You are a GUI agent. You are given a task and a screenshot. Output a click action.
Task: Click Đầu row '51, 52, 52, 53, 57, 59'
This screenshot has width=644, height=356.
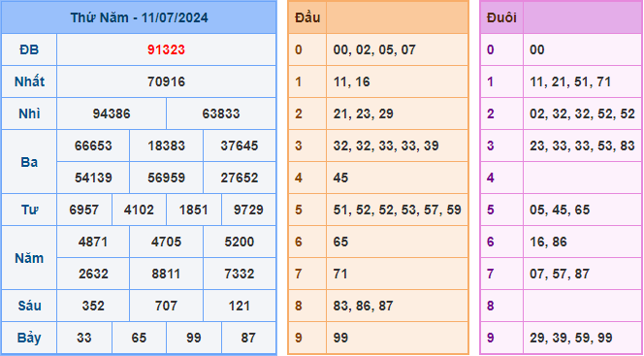point(397,210)
